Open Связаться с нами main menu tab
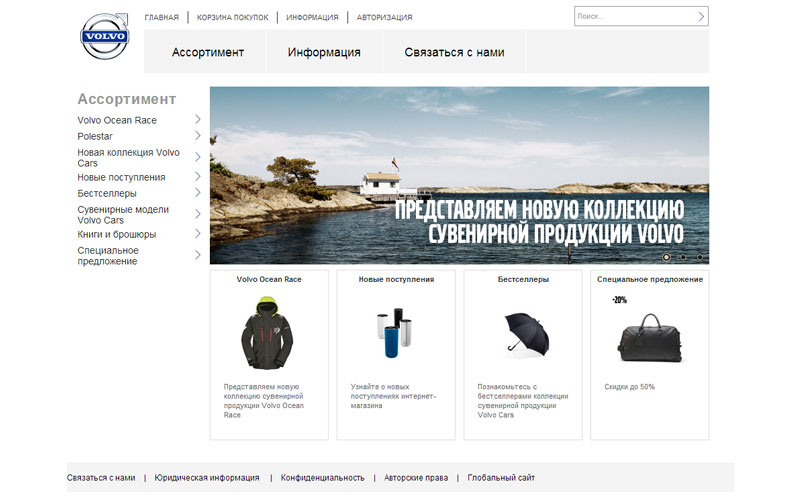Image resolution: width=800 pixels, height=500 pixels. click(454, 52)
